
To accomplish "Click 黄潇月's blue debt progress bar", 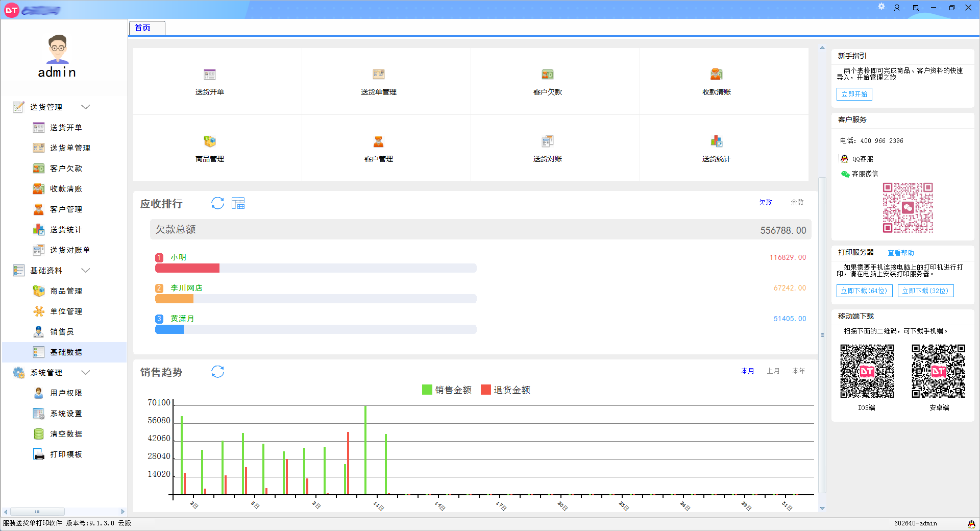I will point(169,329).
